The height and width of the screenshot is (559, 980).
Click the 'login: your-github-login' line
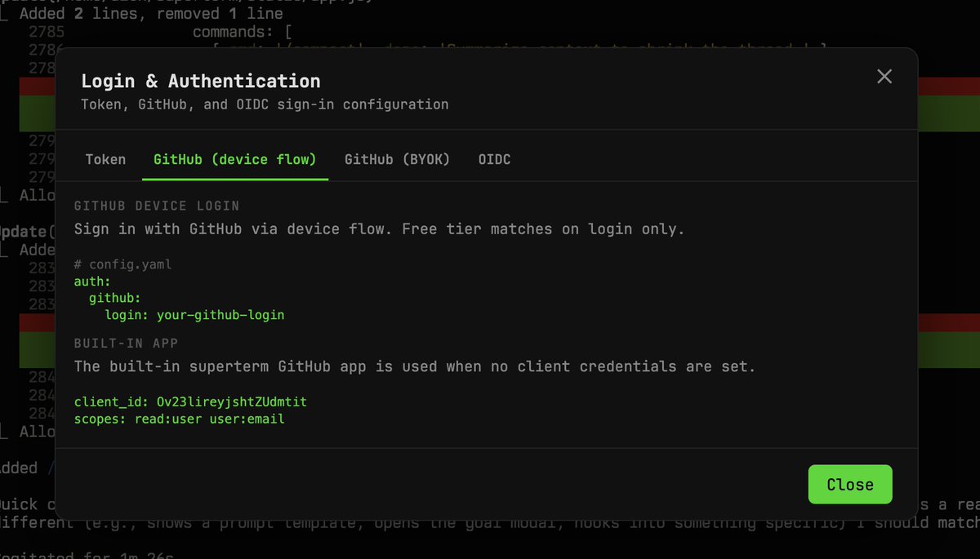pyautogui.click(x=194, y=314)
